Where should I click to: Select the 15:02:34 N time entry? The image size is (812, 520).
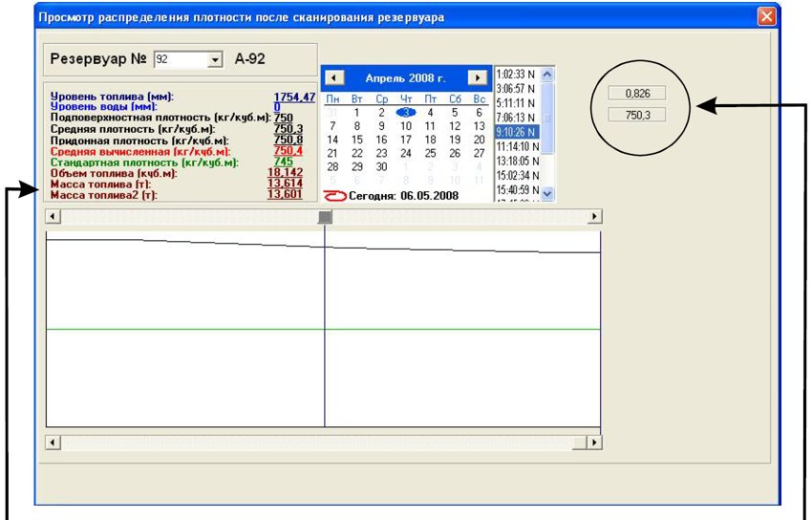click(x=516, y=176)
